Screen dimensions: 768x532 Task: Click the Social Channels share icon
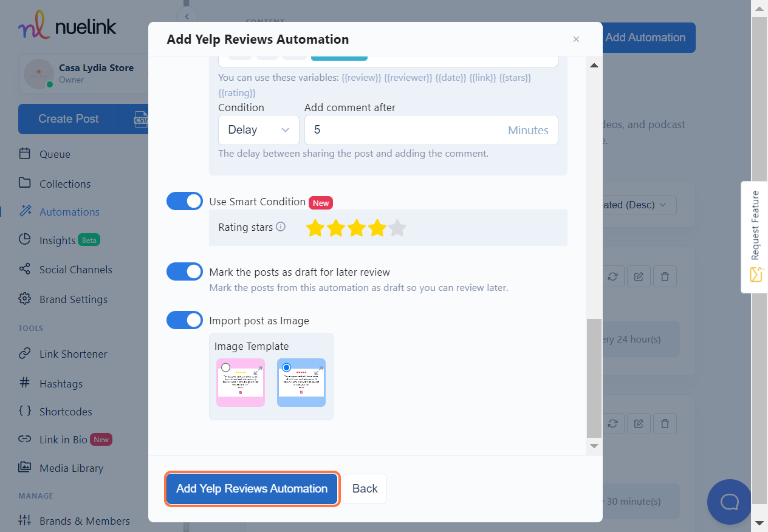24,269
